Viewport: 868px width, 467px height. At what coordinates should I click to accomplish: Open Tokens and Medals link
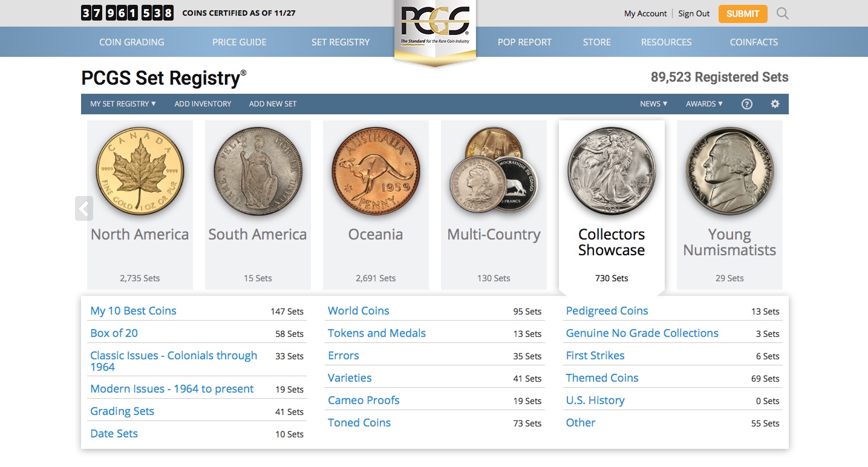tap(377, 333)
